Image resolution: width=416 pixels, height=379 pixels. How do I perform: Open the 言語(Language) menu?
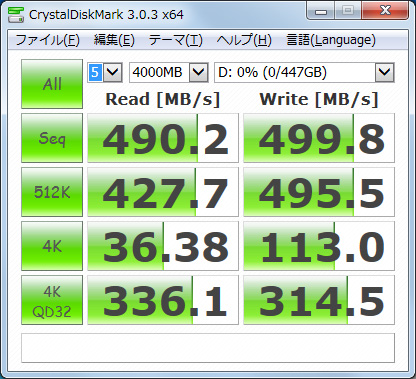[x=331, y=40]
